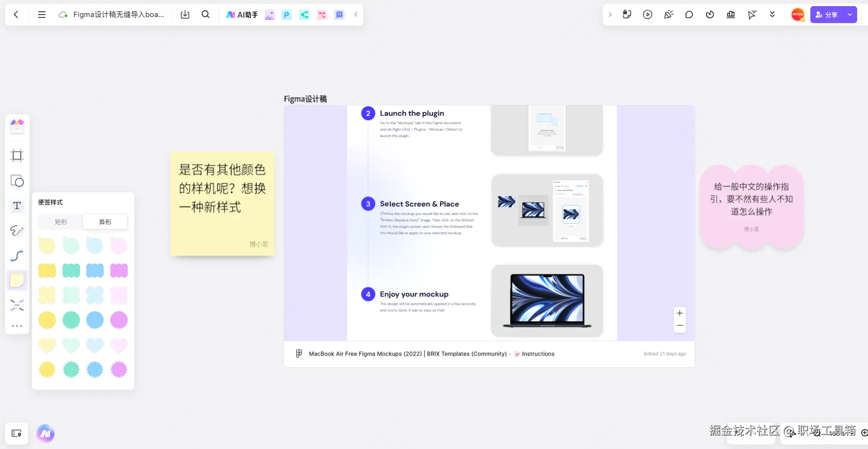Start presentation with the play icon
The image size is (868, 449).
coord(648,15)
